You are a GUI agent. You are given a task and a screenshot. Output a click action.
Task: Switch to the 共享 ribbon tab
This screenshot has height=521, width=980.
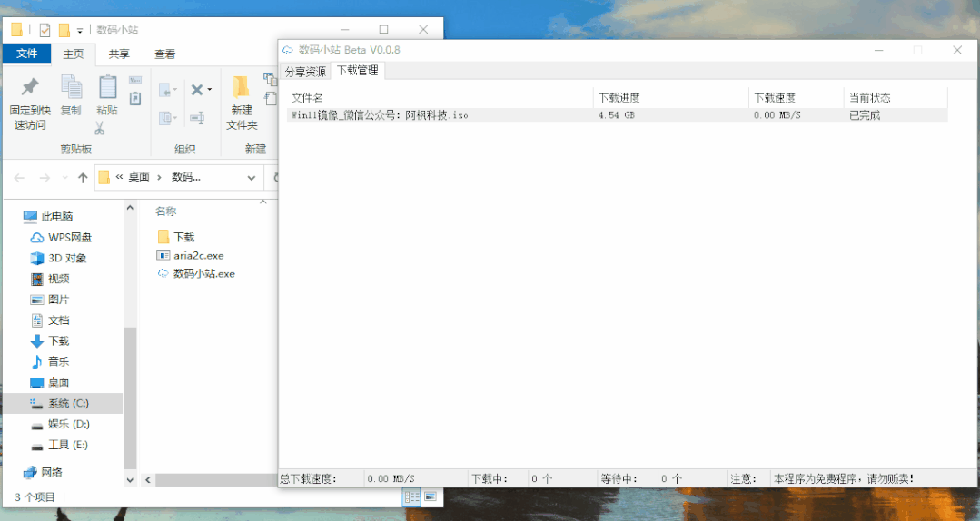pyautogui.click(x=119, y=54)
